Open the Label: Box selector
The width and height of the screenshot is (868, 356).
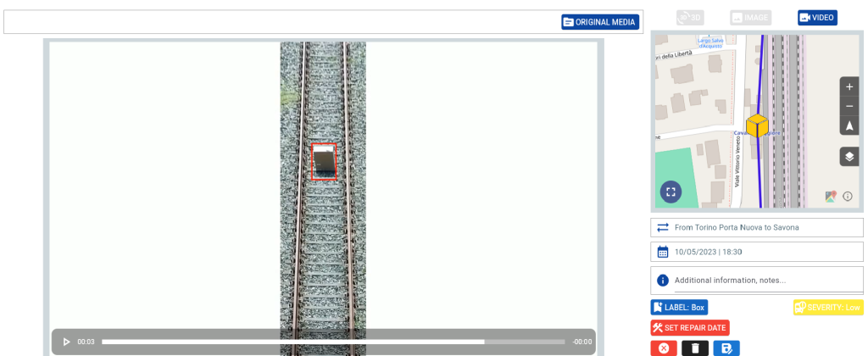679,307
